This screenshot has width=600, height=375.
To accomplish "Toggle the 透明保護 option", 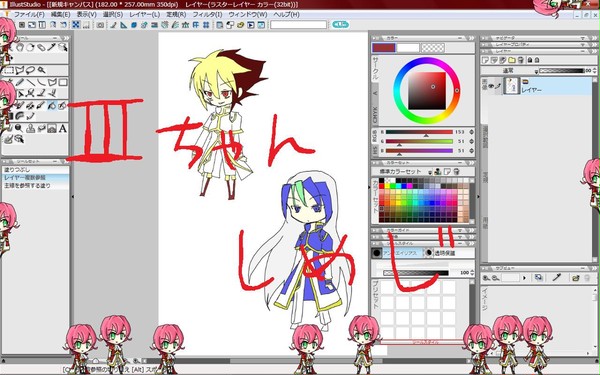I will tap(450, 253).
